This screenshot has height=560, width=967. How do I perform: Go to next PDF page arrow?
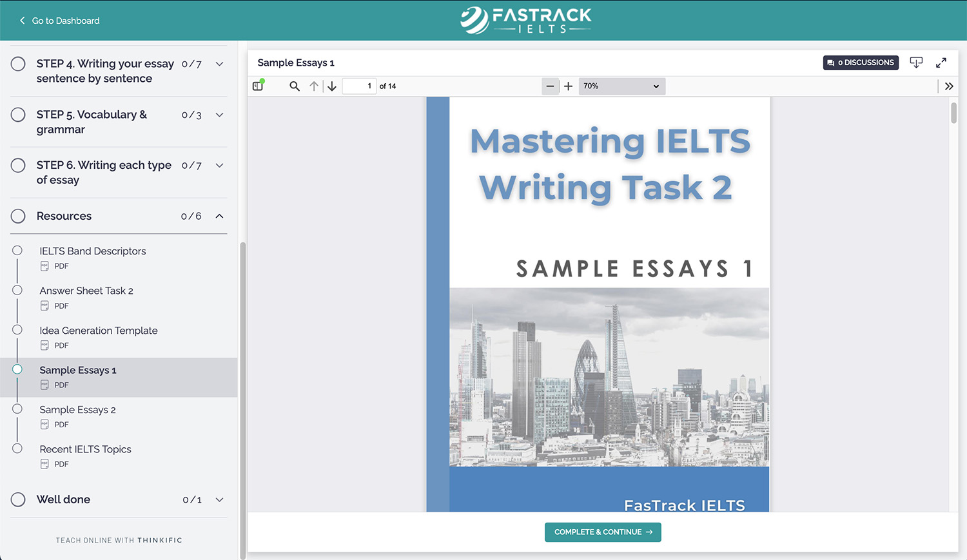tap(332, 86)
